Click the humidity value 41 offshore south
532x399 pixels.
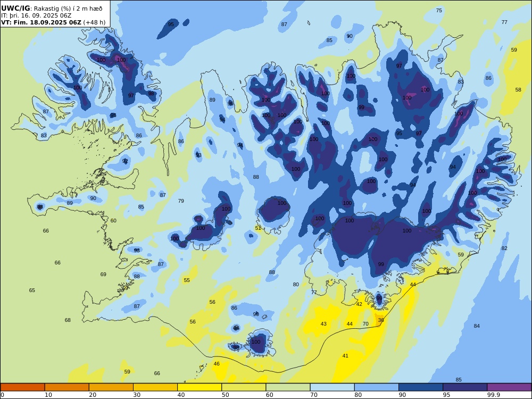(345, 356)
